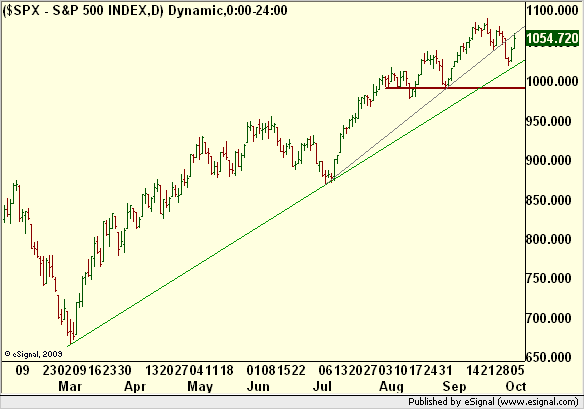
Task: Click the Mar month label on time axis
Action: (x=70, y=386)
